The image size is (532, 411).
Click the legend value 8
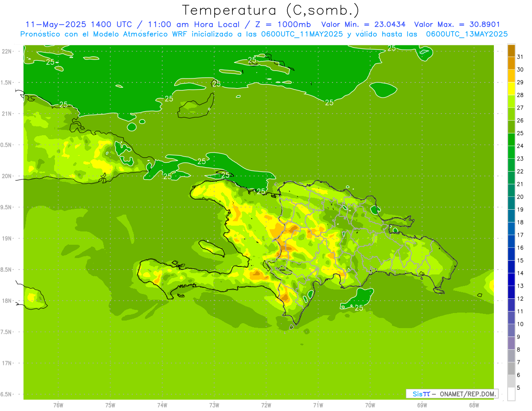(x=519, y=349)
